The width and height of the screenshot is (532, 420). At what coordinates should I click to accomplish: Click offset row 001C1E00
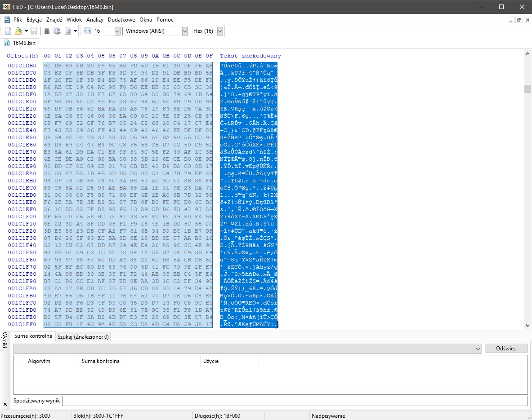pyautogui.click(x=22, y=102)
